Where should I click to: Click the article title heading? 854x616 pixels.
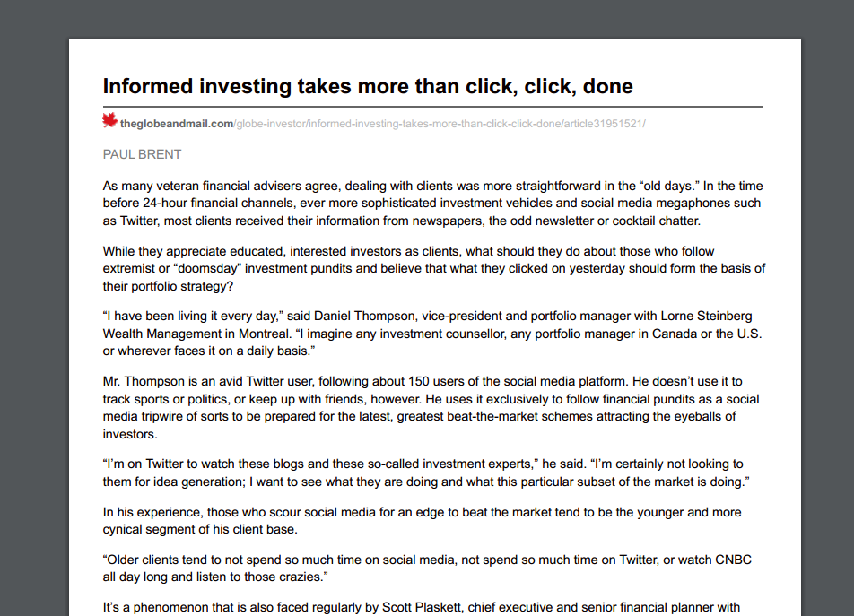pos(368,86)
